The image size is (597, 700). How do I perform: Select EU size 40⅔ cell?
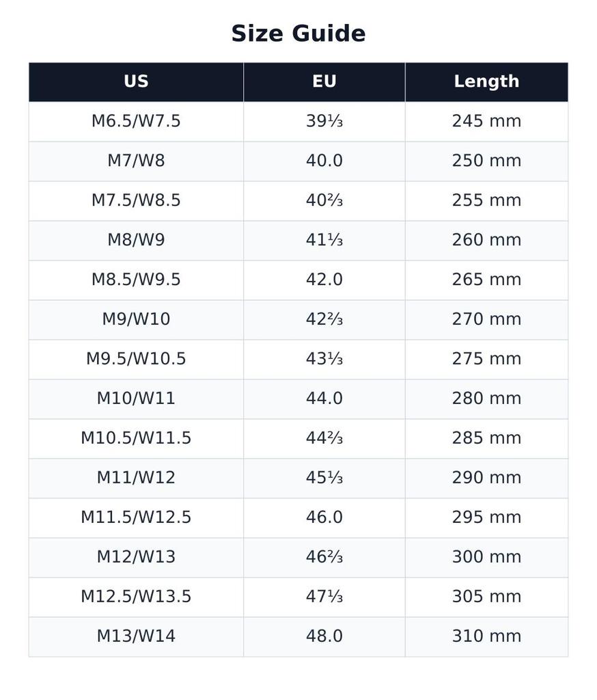coord(324,200)
